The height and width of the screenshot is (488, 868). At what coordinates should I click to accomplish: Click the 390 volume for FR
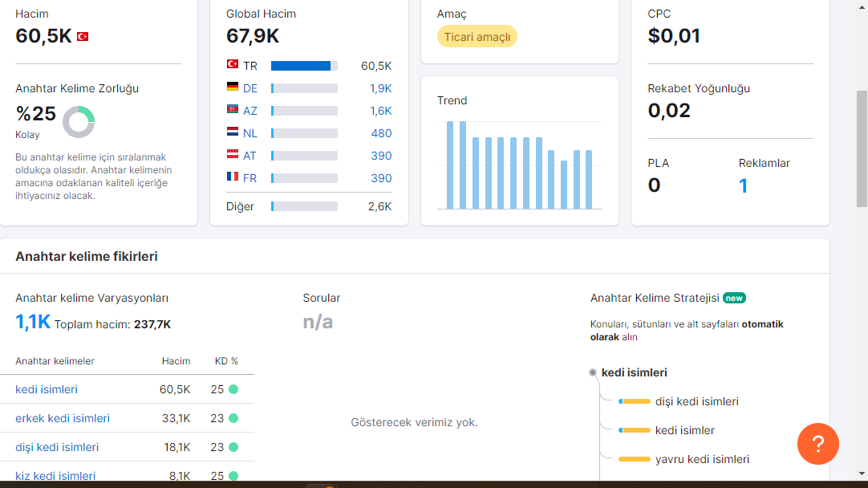(381, 178)
